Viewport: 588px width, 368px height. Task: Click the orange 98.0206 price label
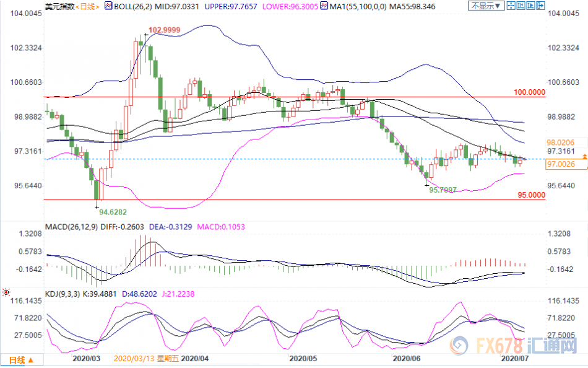click(x=560, y=142)
